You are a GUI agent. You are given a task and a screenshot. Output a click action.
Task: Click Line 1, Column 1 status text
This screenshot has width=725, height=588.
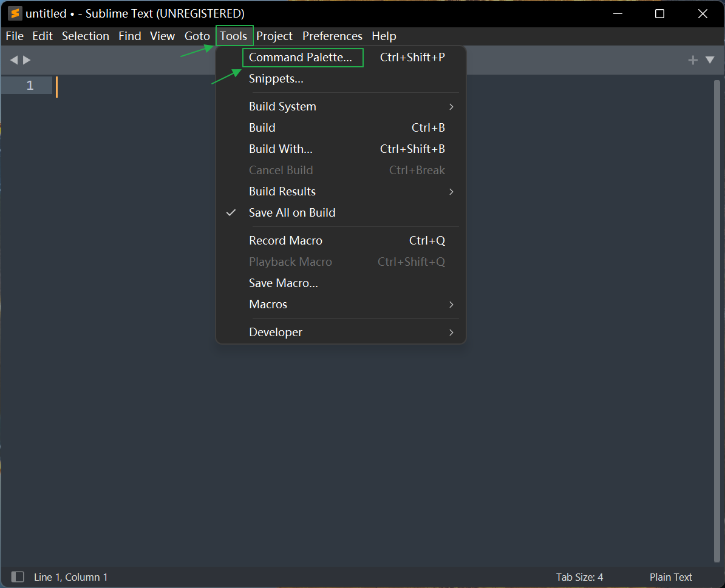(x=71, y=577)
